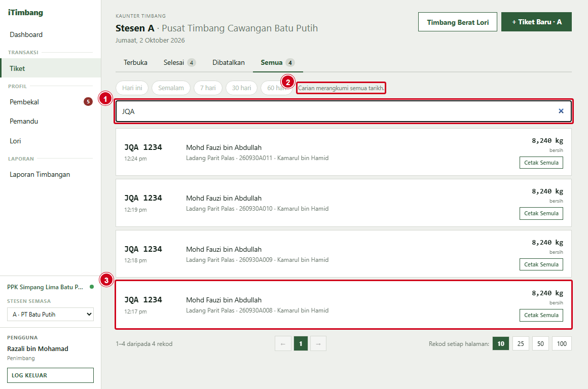Image resolution: width=588 pixels, height=389 pixels.
Task: Go to the previous page arrow
Action: [x=283, y=343]
